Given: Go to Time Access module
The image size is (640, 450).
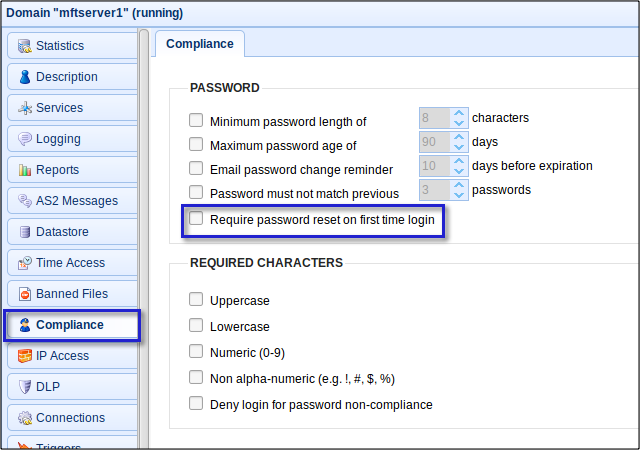Looking at the screenshot, I should click(72, 263).
